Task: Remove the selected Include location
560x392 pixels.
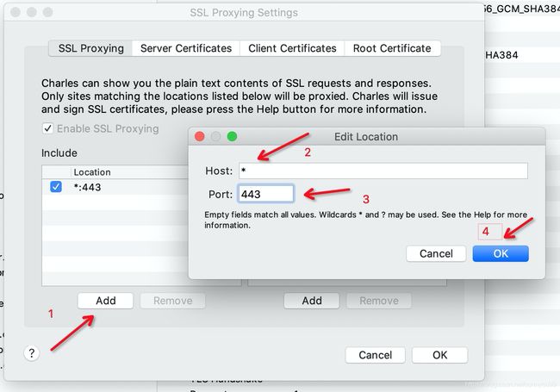Action: [173, 301]
